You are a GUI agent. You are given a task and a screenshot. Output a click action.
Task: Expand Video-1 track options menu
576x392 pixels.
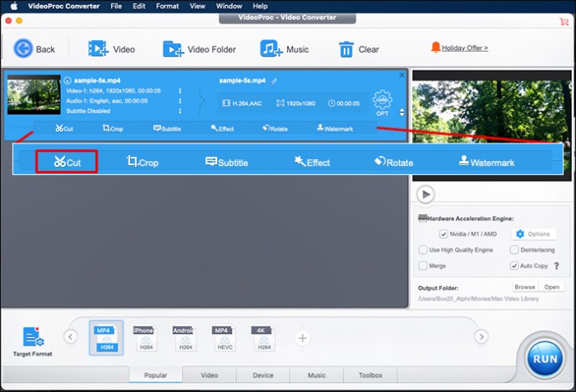180,91
